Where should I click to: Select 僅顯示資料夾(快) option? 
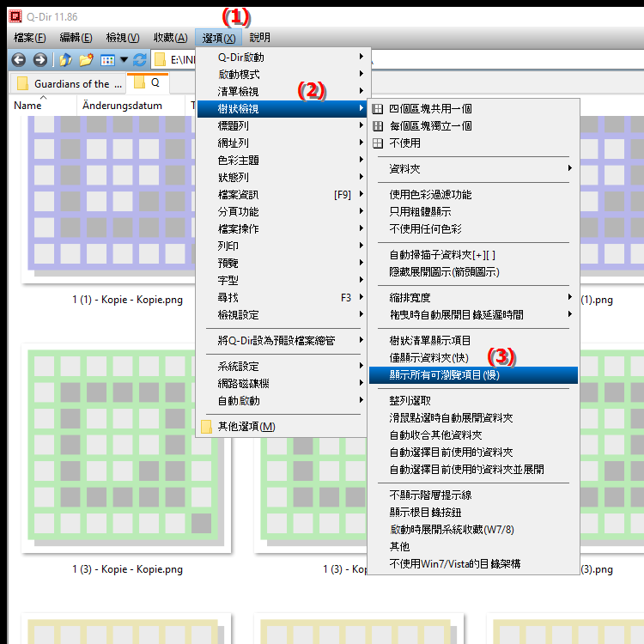pyautogui.click(x=473, y=358)
